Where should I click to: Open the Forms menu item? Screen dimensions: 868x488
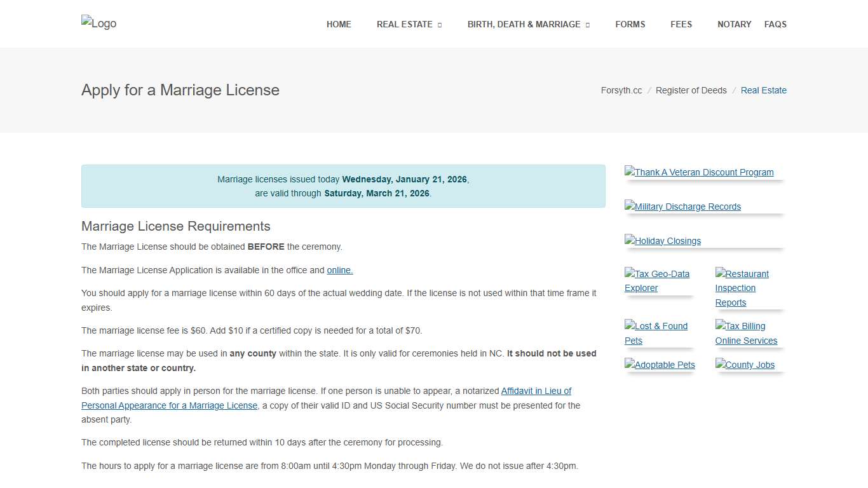[x=630, y=24]
